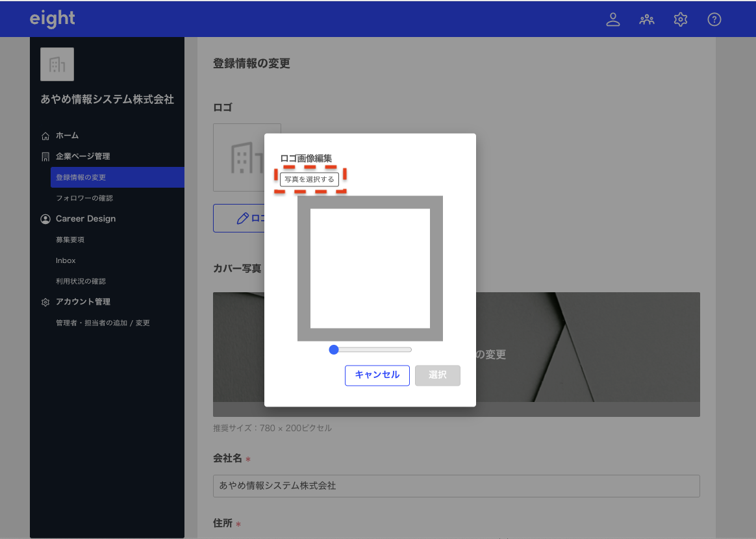Open the settings gear icon
This screenshot has width=756, height=539.
(680, 19)
